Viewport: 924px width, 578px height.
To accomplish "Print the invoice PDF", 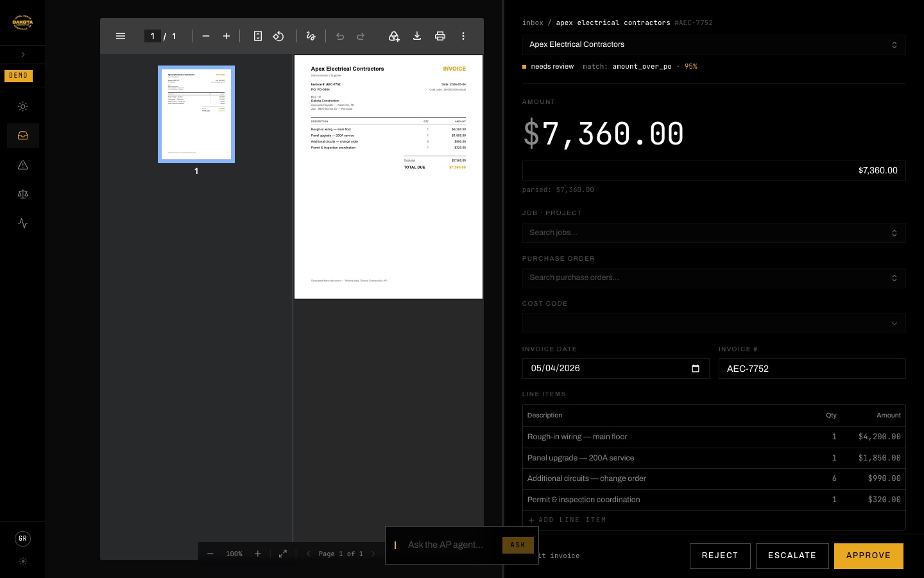I will (x=440, y=36).
